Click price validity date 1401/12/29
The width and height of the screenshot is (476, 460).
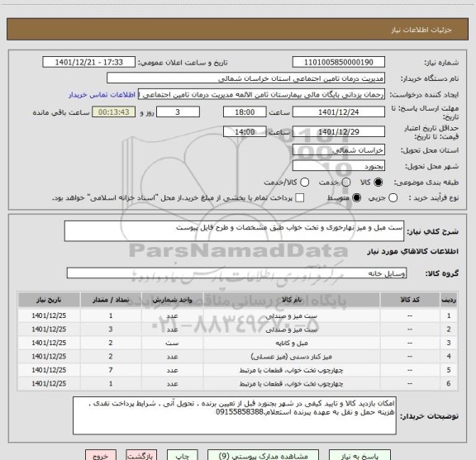coord(339,131)
